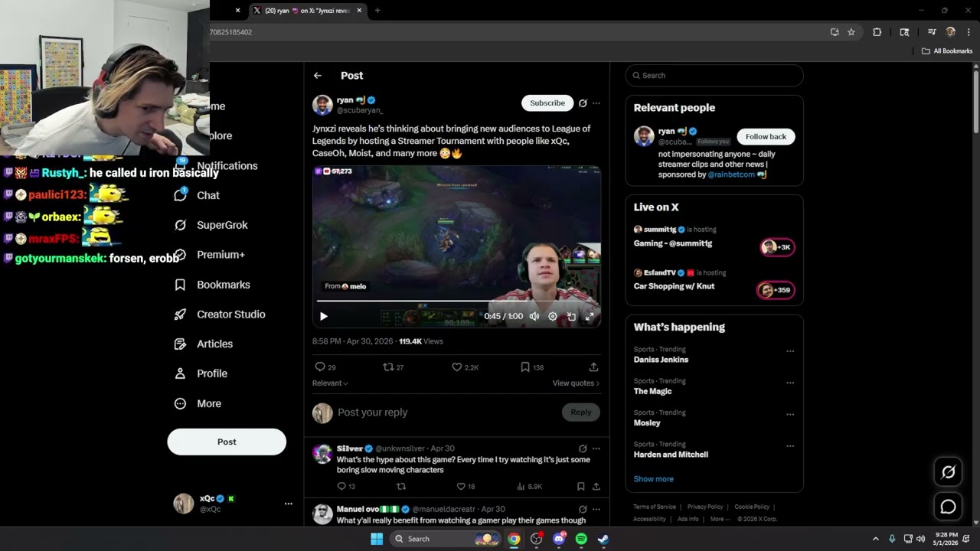Open the Relevant replies sort dropdown
Image resolution: width=980 pixels, height=551 pixels.
(x=330, y=383)
